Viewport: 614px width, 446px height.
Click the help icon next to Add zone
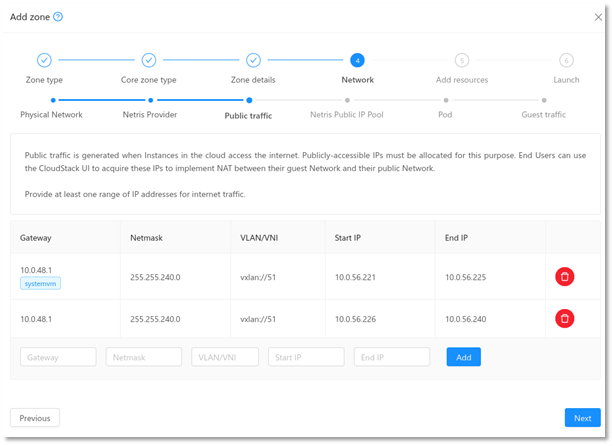pyautogui.click(x=58, y=17)
